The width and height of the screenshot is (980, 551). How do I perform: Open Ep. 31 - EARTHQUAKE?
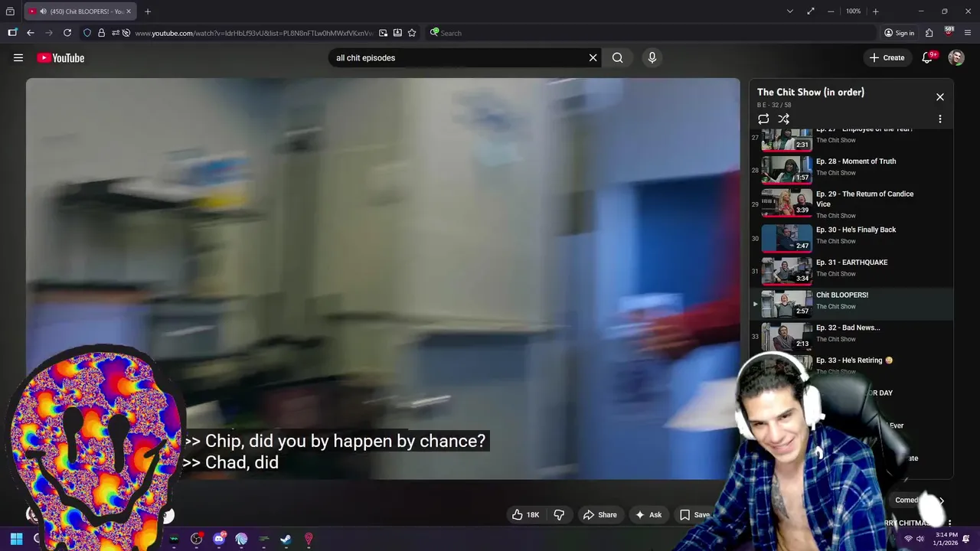tap(850, 270)
